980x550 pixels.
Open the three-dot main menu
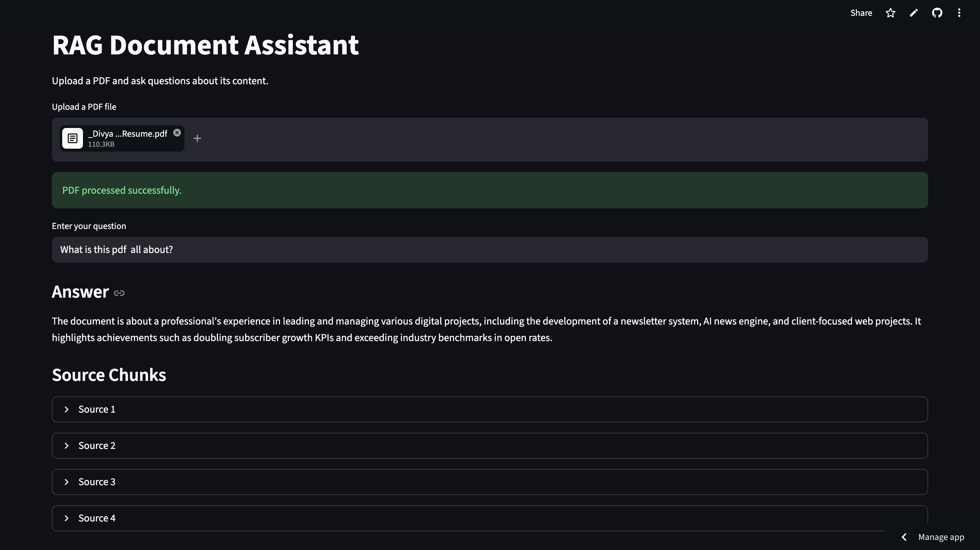point(959,13)
